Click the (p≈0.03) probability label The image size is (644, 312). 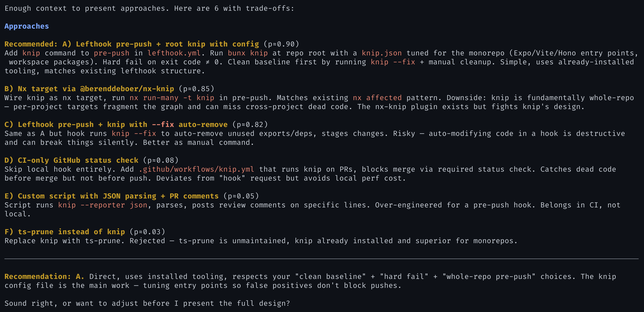(x=148, y=232)
